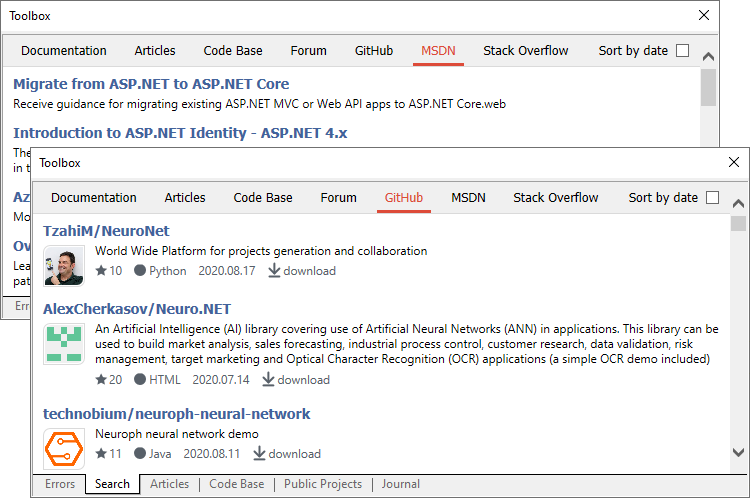This screenshot has width=750, height=498.
Task: Click star icon for TzahiM/NeuroNet
Action: 101,271
